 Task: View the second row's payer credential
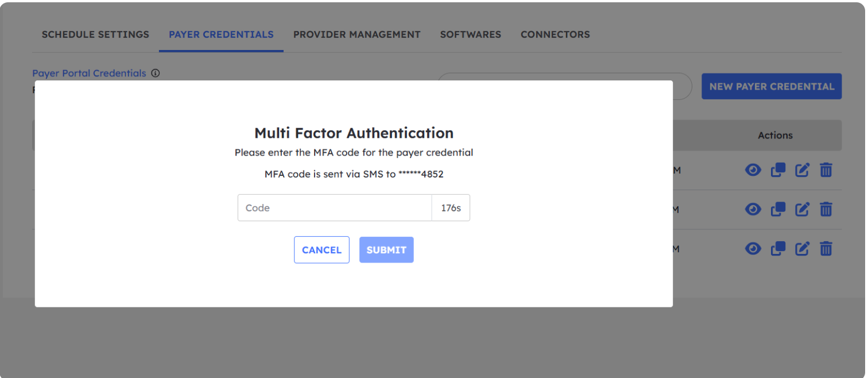[x=753, y=209]
